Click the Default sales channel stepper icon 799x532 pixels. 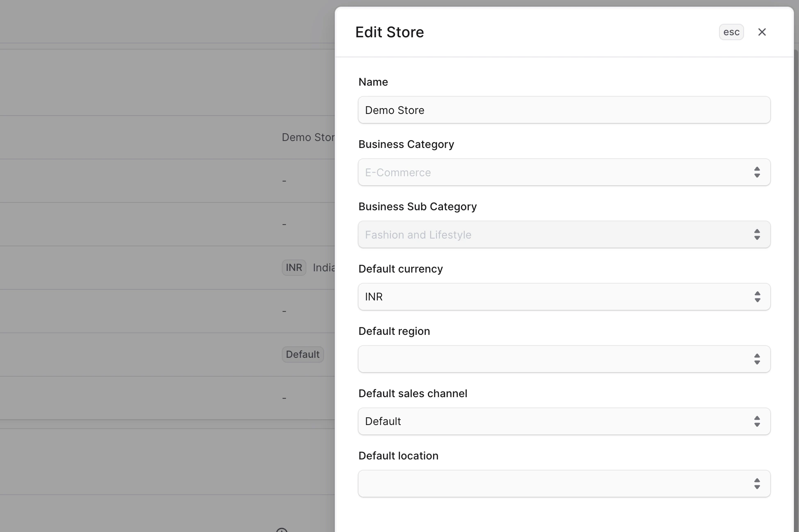click(x=757, y=421)
